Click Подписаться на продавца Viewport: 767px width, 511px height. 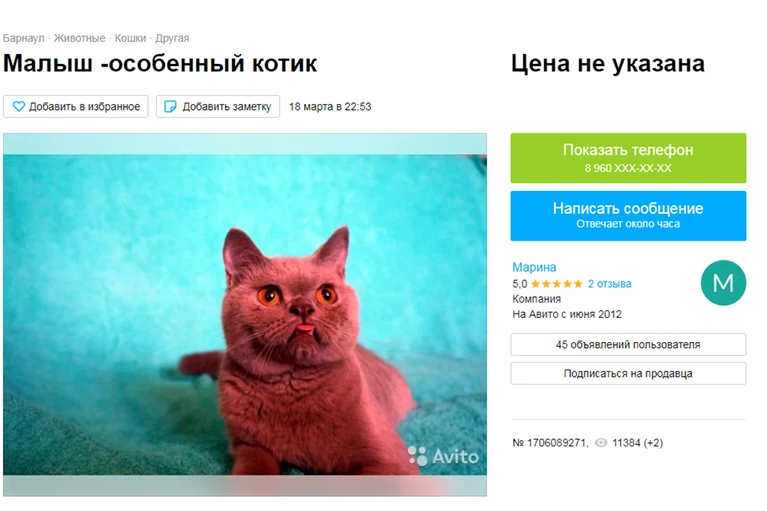(x=628, y=373)
